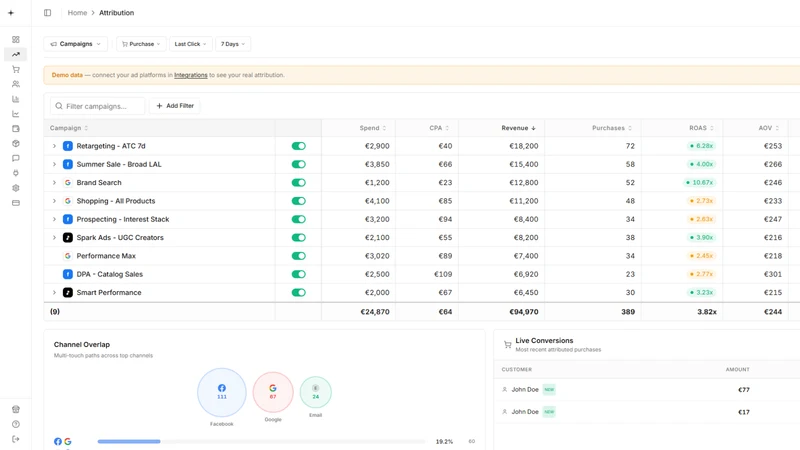Focus the Filter campaigns search field

coord(97,106)
